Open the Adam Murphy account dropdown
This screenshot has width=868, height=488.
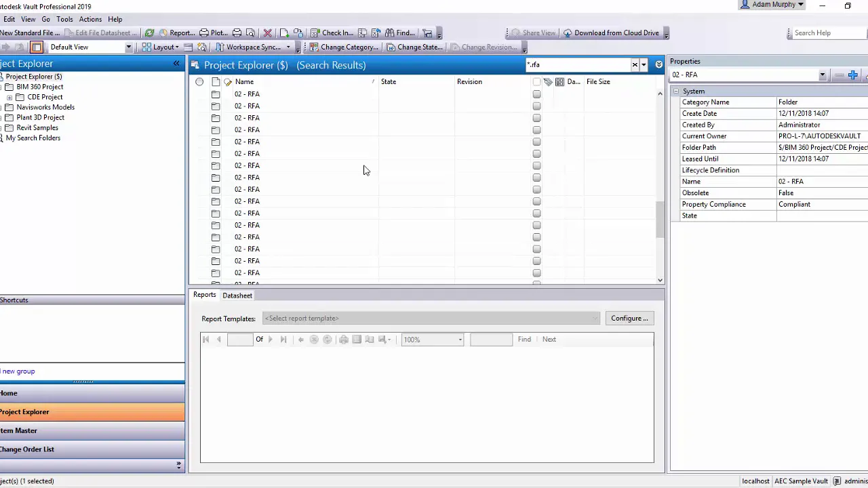[x=772, y=5]
